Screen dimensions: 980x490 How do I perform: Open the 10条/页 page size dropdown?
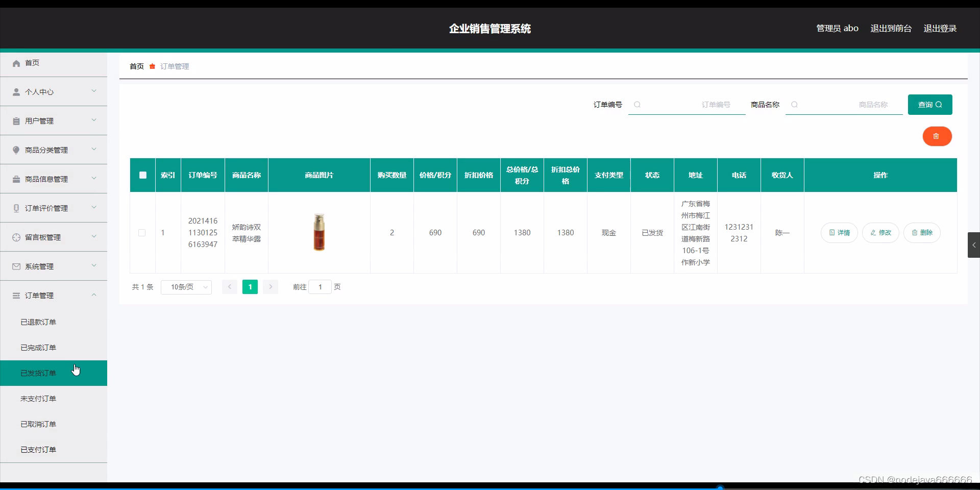(x=186, y=287)
